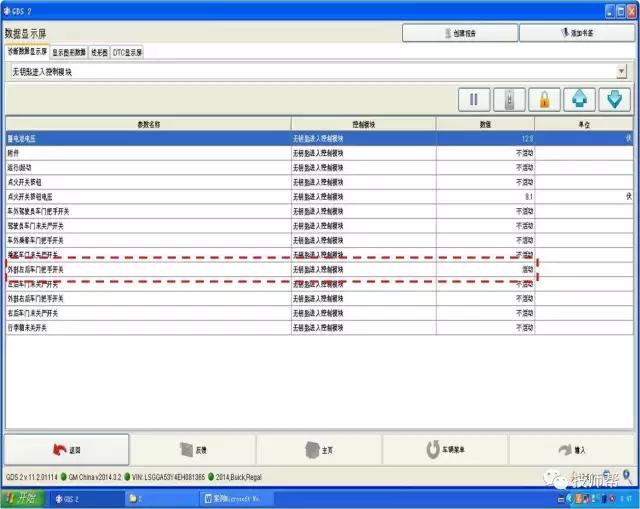The height and width of the screenshot is (509, 640).
Task: Select the 车外乘客车门把手开关 row
Action: (x=320, y=240)
